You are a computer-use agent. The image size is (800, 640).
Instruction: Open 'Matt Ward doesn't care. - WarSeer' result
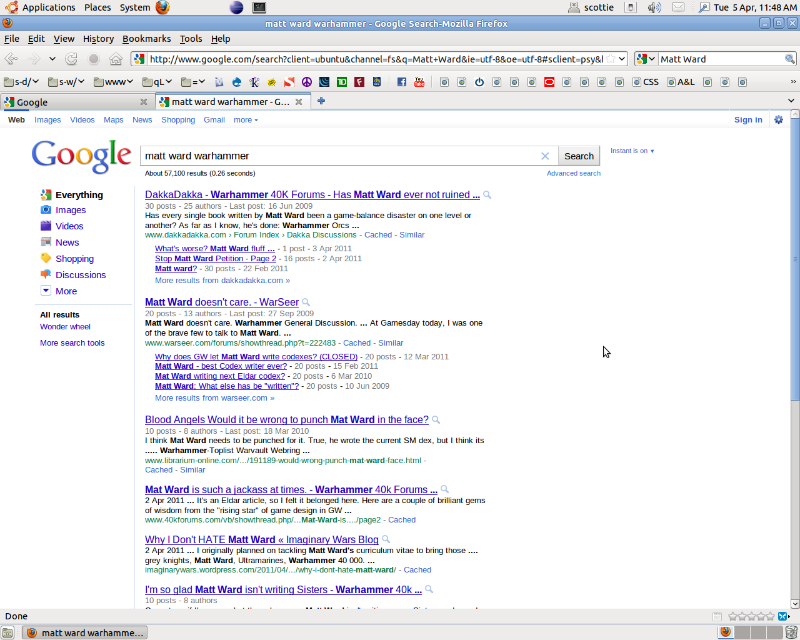(x=221, y=302)
